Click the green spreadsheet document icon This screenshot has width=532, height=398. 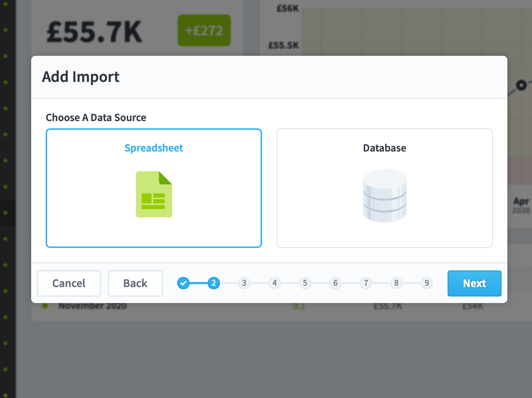(x=154, y=194)
